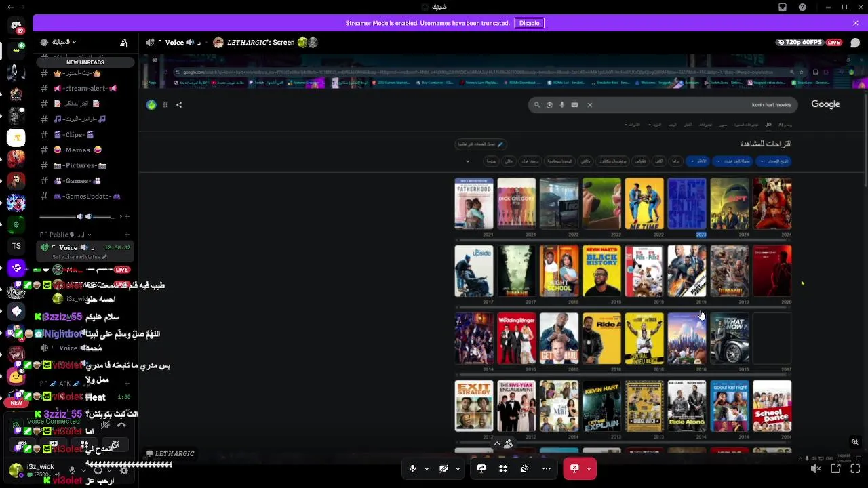Open microphone input options arrow
The height and width of the screenshot is (488, 868).
click(x=427, y=468)
